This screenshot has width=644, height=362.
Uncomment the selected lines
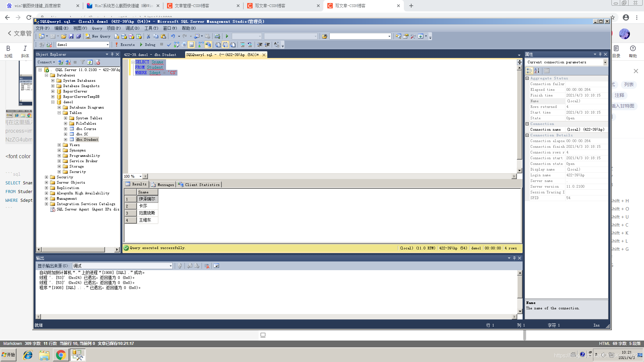coord(250,45)
